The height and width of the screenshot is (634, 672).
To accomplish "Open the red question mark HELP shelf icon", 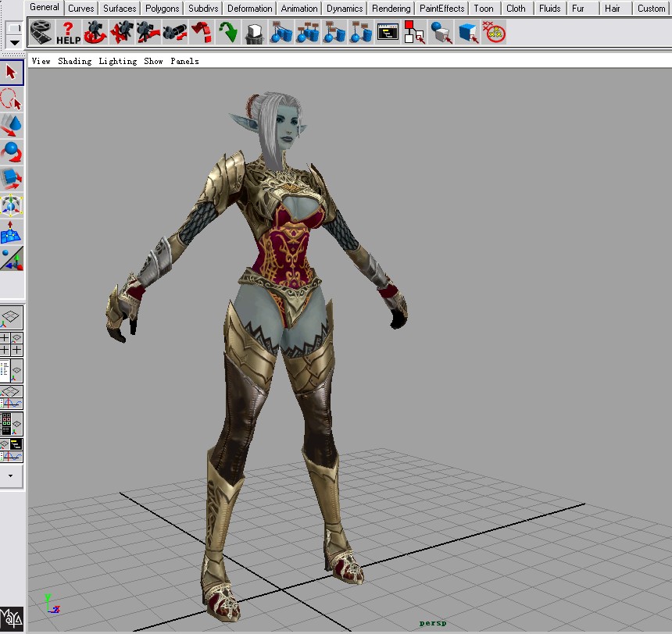I will [x=68, y=33].
